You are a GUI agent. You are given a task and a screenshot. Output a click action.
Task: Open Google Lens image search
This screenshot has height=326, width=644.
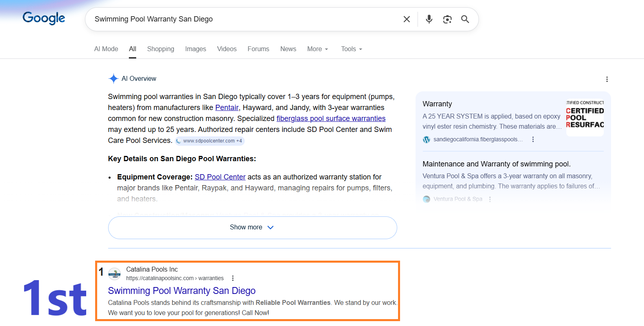[447, 19]
